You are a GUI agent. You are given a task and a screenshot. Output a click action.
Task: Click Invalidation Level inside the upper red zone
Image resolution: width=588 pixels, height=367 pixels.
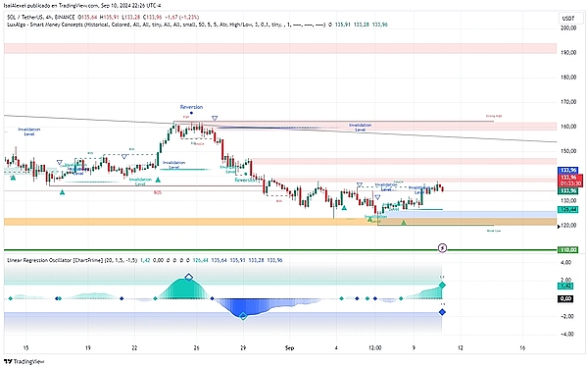(360, 128)
